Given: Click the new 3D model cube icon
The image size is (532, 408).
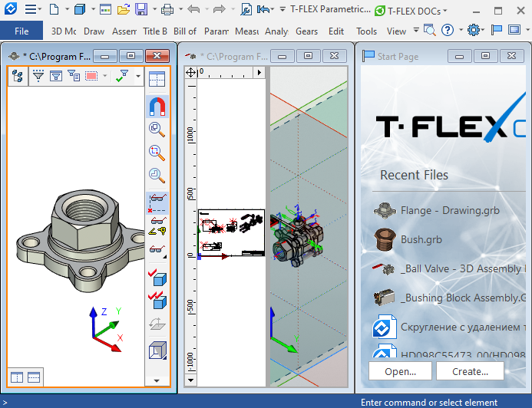Looking at the screenshot, I should pos(80,9).
